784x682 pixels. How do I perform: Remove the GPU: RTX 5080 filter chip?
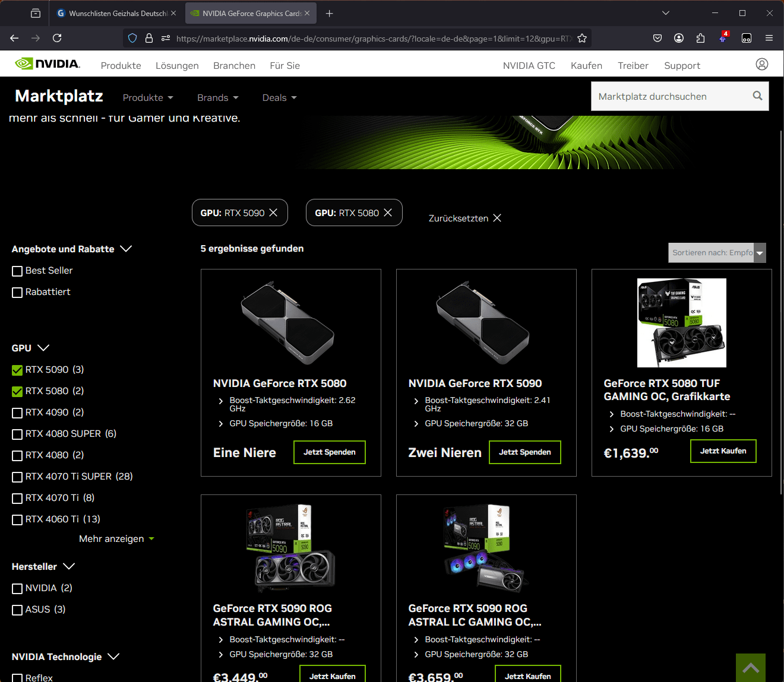tap(388, 212)
